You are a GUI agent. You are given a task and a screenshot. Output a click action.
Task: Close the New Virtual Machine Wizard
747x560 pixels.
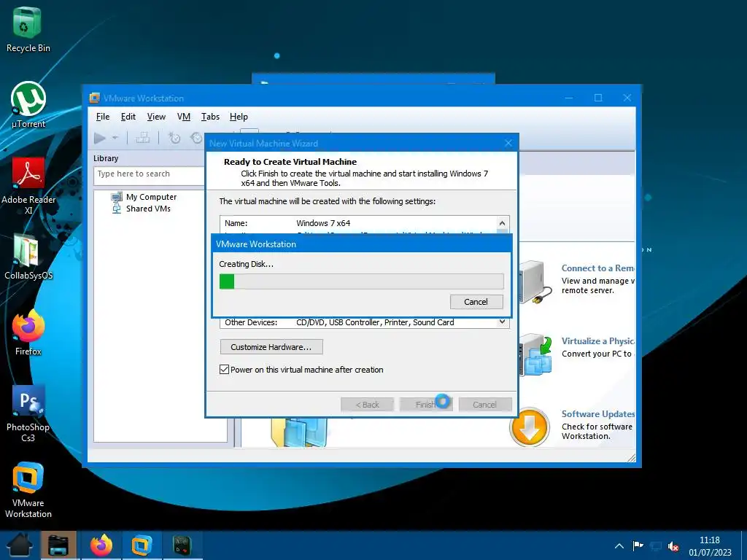pos(508,143)
